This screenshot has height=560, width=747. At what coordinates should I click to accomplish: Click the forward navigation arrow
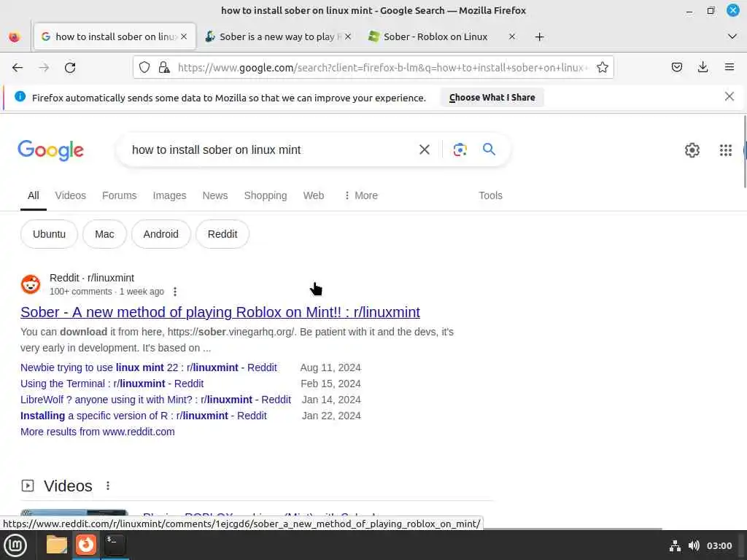44,68
